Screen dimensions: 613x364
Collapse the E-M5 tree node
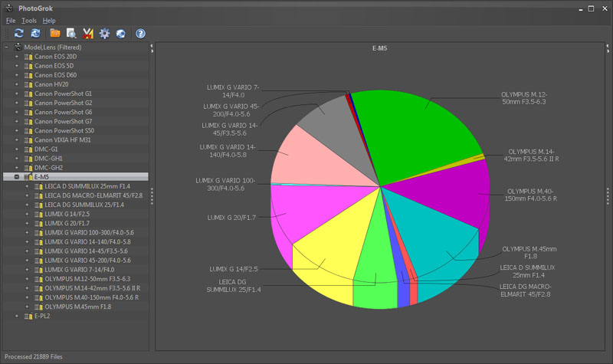click(16, 177)
